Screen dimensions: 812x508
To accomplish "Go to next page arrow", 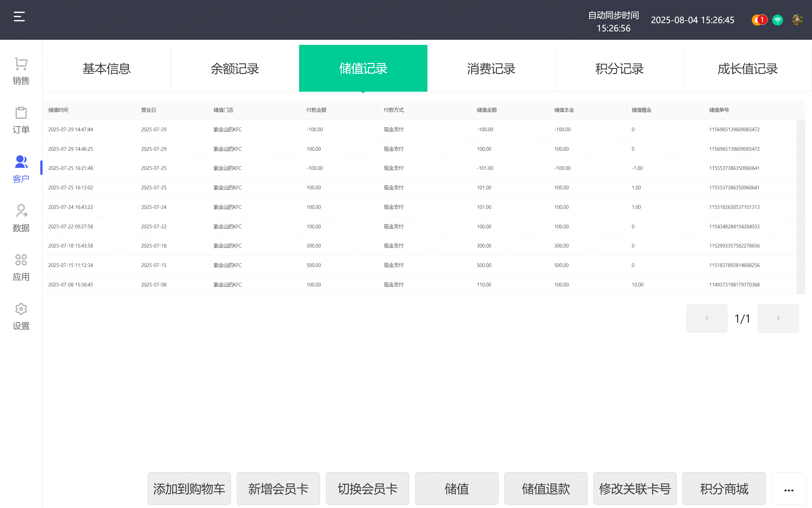I will tap(778, 318).
